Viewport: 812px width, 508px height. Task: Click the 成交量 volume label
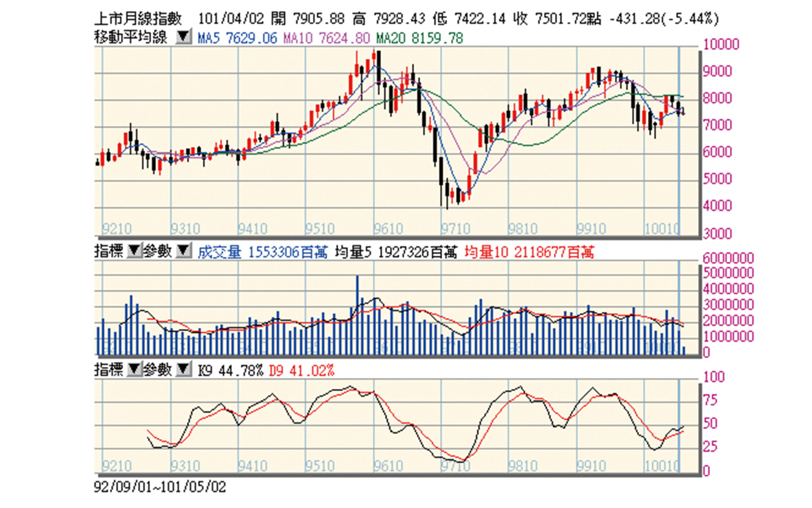[219, 252]
